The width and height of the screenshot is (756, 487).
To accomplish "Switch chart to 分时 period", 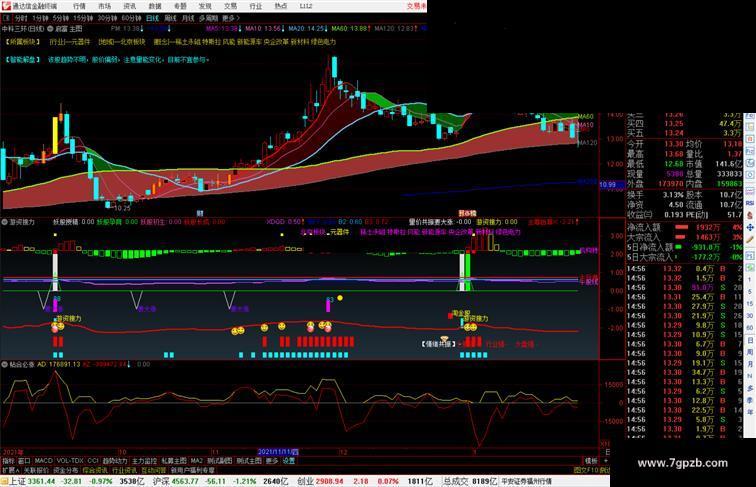I will click(x=21, y=18).
